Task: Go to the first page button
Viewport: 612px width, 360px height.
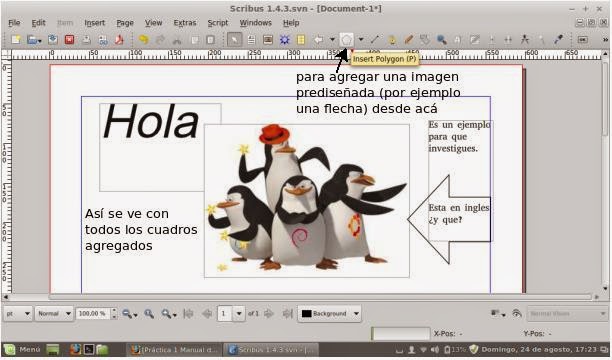Action: (189, 314)
